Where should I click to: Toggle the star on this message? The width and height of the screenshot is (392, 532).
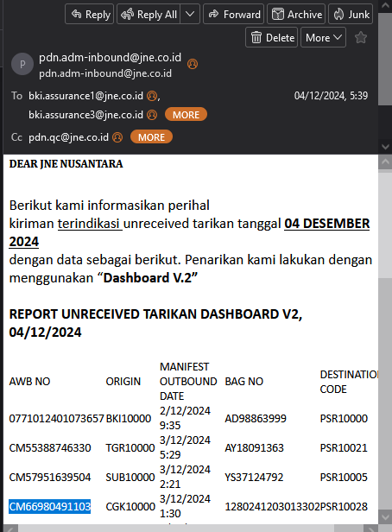pyautogui.click(x=361, y=37)
